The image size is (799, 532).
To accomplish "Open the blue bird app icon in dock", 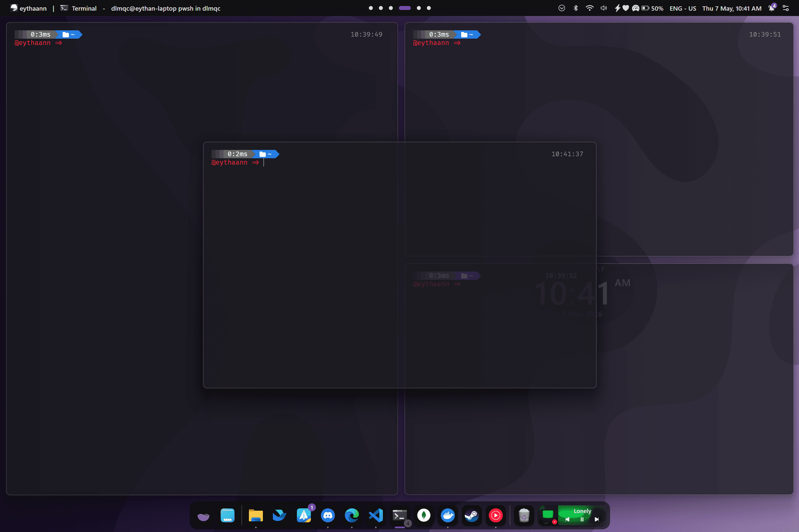I will (280, 516).
